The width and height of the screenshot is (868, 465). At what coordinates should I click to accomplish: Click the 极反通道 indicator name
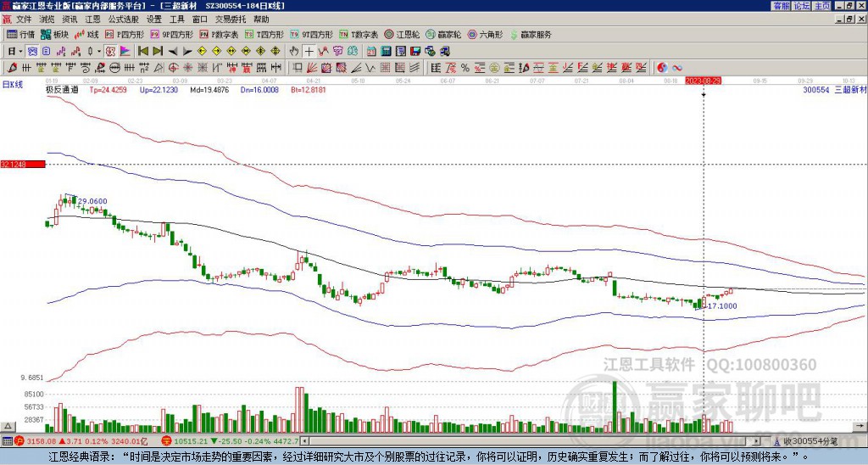pos(61,89)
